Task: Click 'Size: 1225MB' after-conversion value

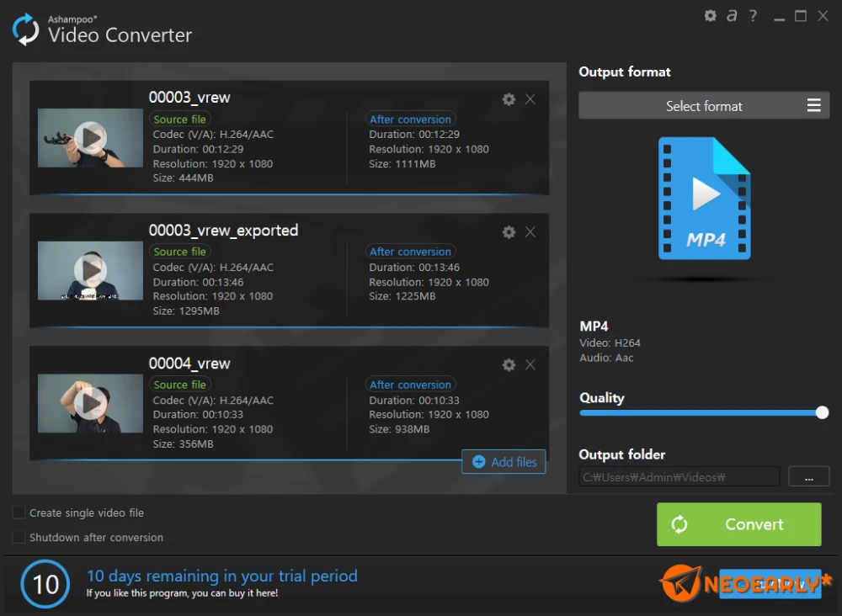Action: click(402, 296)
